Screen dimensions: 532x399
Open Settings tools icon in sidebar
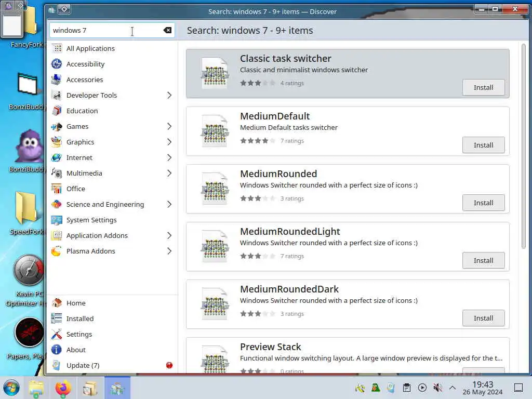coord(57,334)
